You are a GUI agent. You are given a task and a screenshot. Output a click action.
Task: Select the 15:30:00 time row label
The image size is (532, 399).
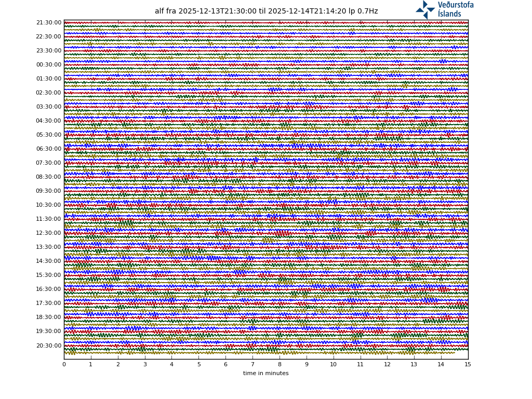click(x=48, y=275)
